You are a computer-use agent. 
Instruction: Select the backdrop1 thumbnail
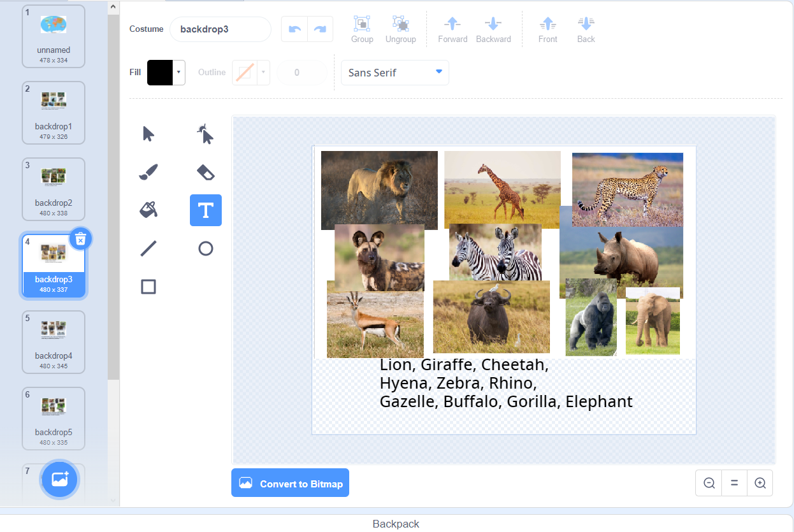[54, 113]
